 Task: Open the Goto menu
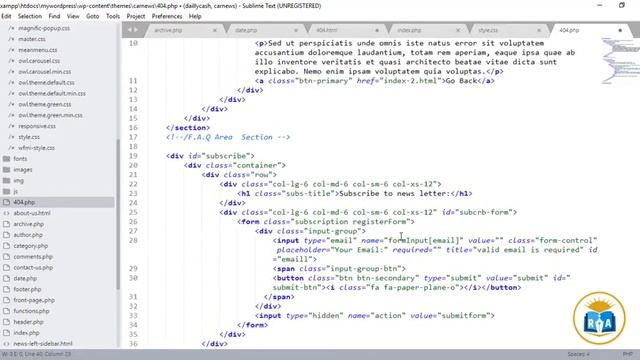[x=93, y=16]
